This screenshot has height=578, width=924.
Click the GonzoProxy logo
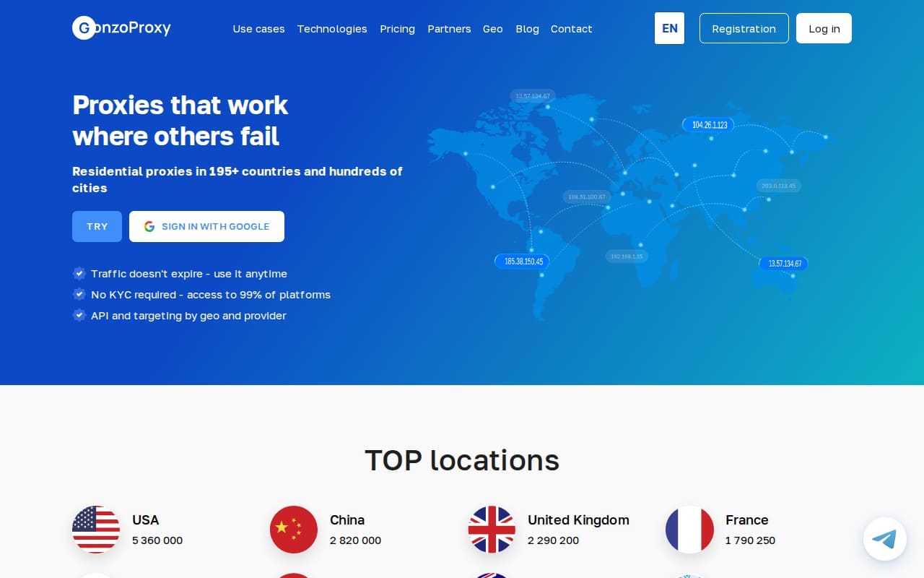(x=121, y=28)
